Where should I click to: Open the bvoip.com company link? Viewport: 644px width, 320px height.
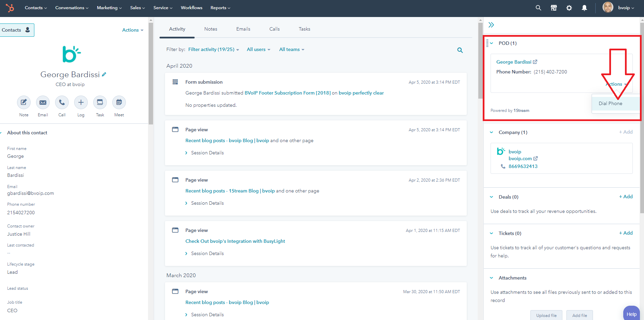coord(520,158)
